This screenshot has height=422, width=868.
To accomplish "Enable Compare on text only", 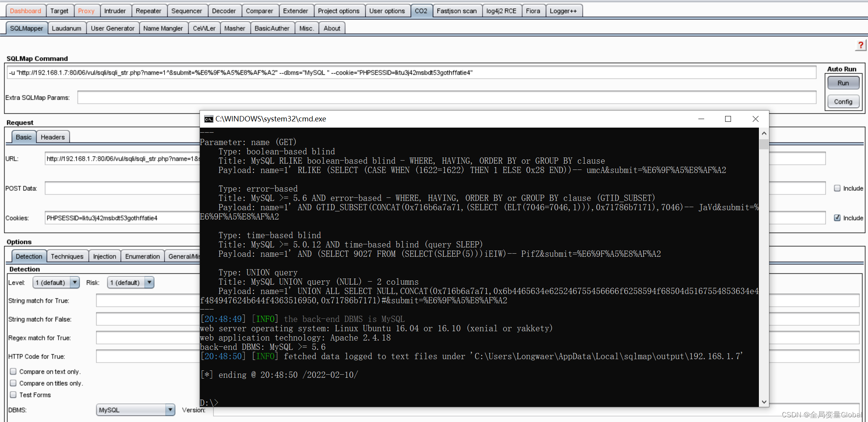I will click(13, 372).
